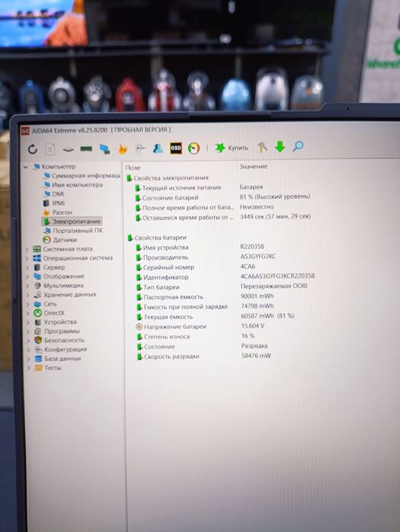Click the green download arrow icon

(x=280, y=147)
